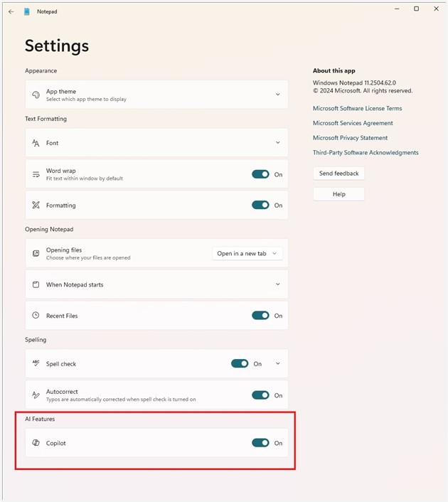Click the Font icon

[36, 143]
